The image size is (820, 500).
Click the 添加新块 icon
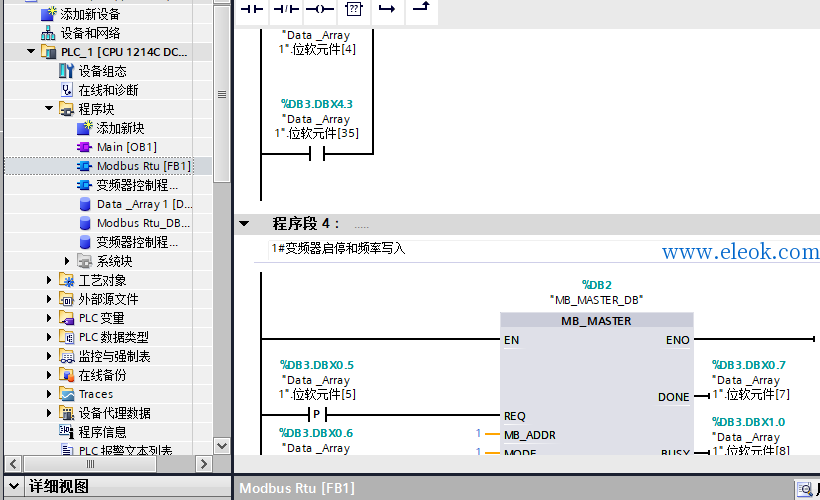(84, 128)
